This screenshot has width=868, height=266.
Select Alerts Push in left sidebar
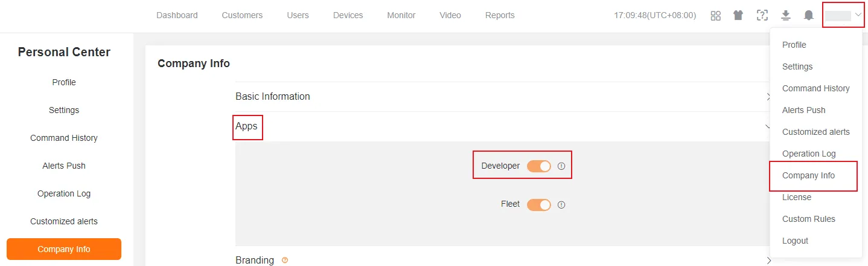[64, 166]
